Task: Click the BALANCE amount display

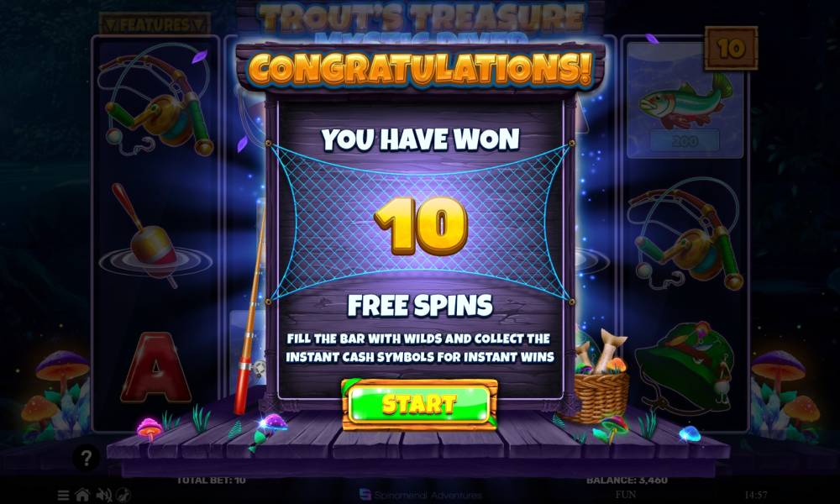Action: tap(627, 480)
